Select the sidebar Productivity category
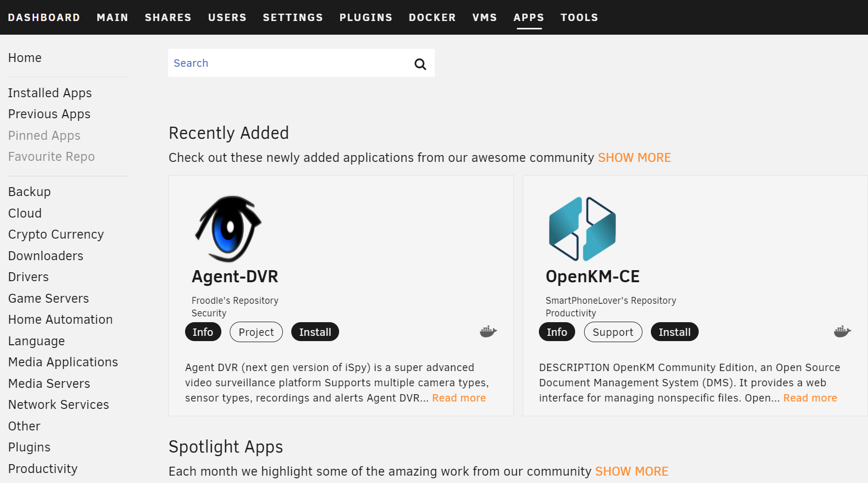Viewport: 868px width, 483px height. click(x=43, y=469)
